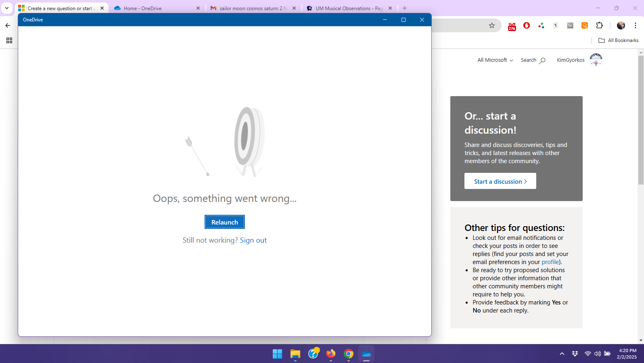Open the profile link in tips
The height and width of the screenshot is (363, 644).
pyautogui.click(x=550, y=262)
